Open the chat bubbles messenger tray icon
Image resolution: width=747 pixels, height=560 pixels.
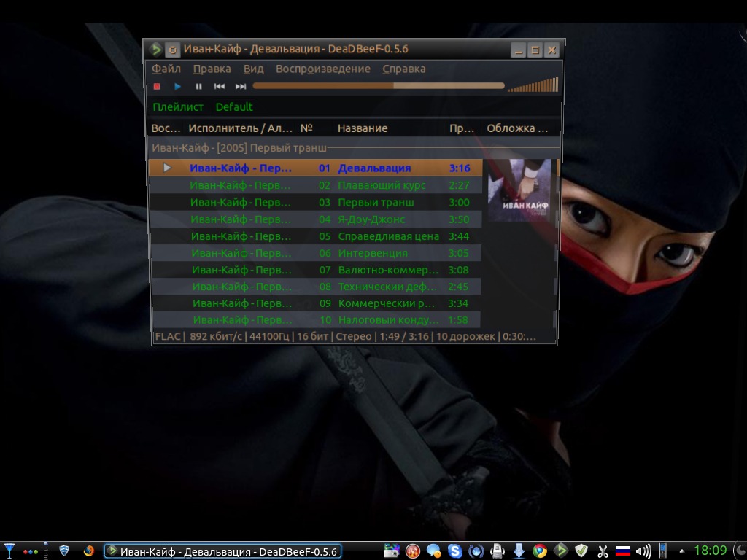coord(433,551)
